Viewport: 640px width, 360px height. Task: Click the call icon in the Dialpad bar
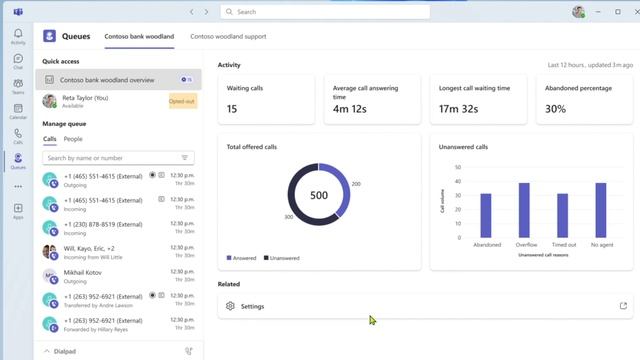pyautogui.click(x=189, y=351)
